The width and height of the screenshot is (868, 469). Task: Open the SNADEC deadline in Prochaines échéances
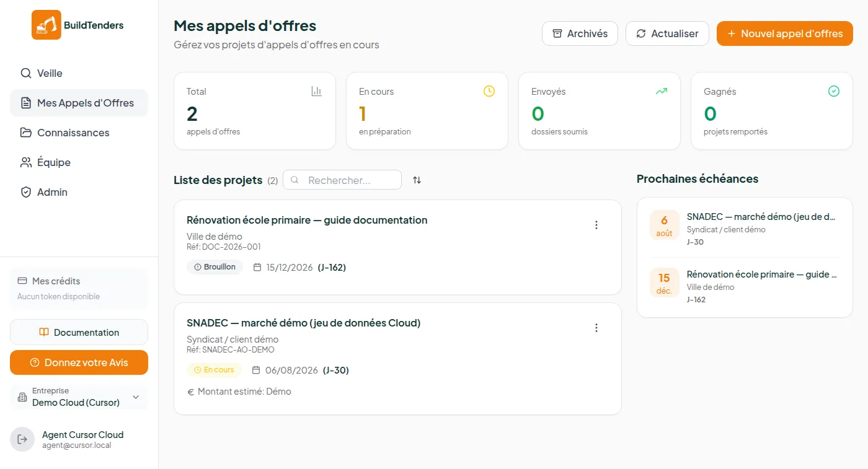pos(745,229)
